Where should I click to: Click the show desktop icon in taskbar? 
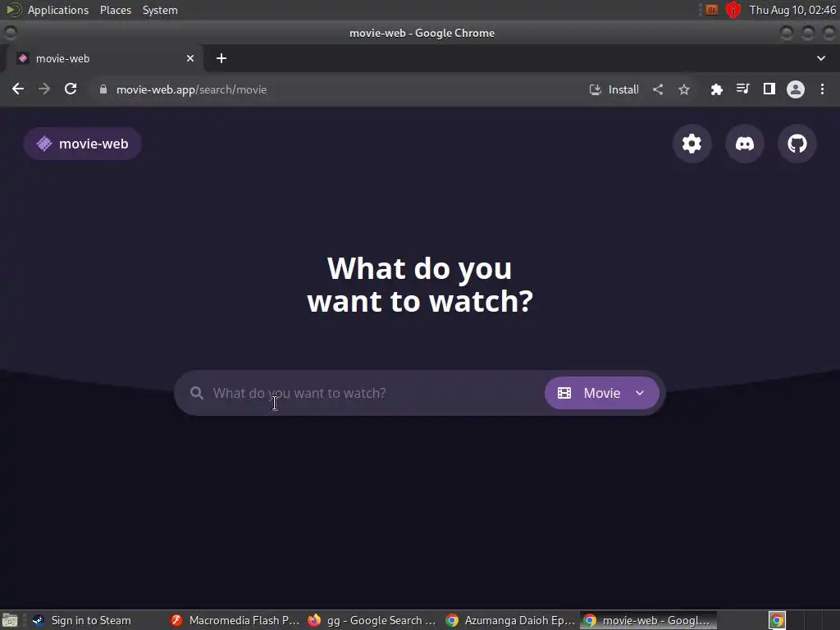click(x=10, y=621)
